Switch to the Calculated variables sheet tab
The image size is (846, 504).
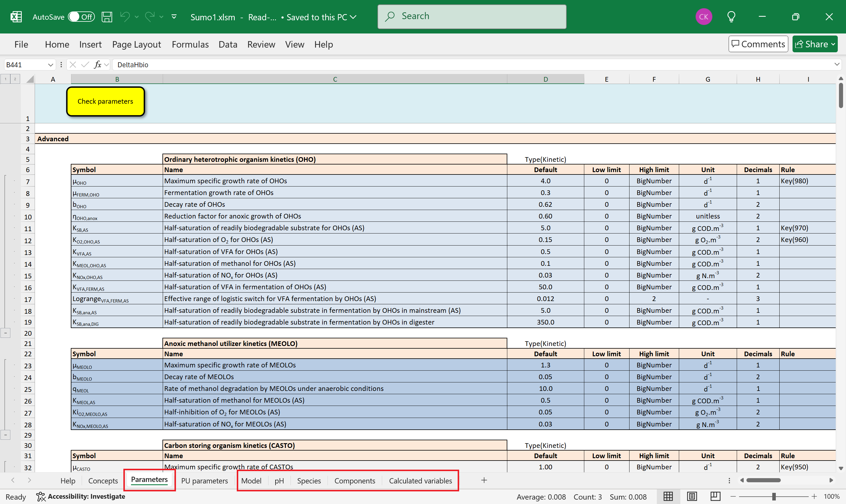pyautogui.click(x=420, y=481)
